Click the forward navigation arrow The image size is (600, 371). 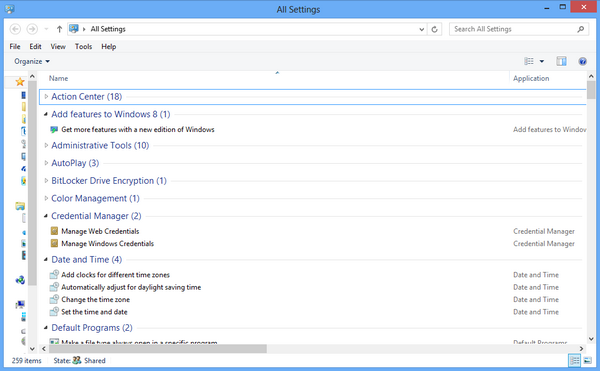pos(32,29)
